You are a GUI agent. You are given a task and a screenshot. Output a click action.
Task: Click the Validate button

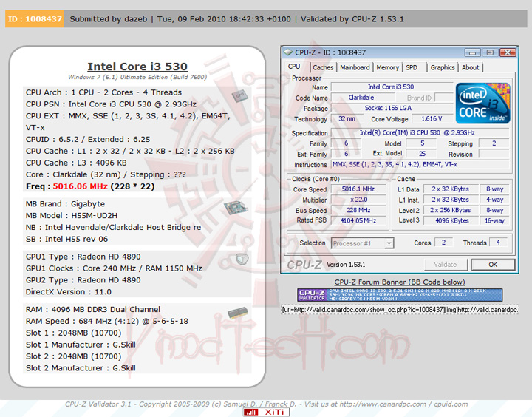(x=446, y=265)
